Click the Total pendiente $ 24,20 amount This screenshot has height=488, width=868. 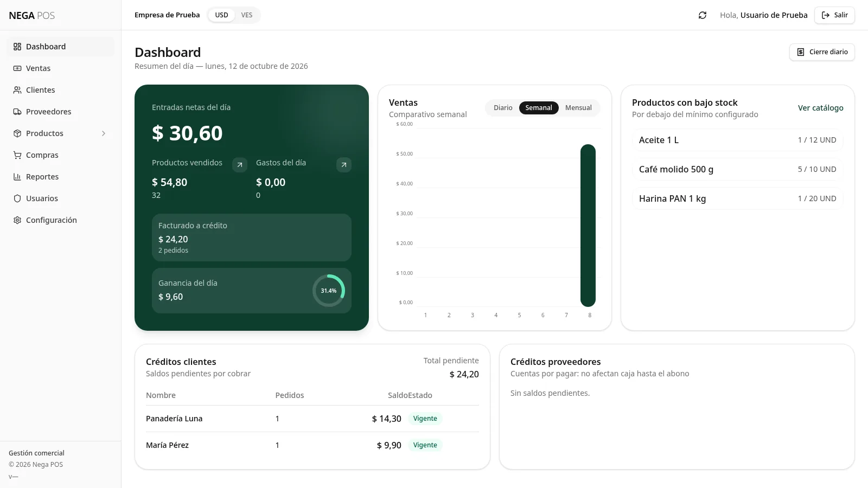(464, 374)
